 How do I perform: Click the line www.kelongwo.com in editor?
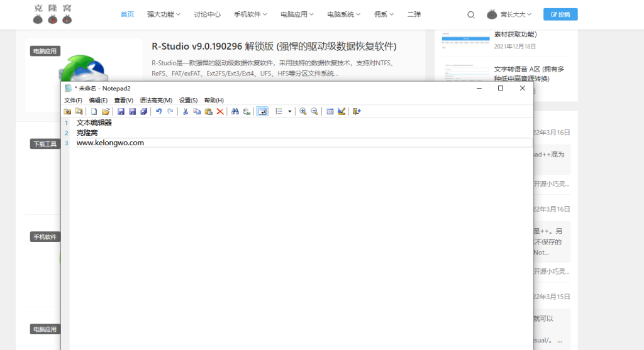click(110, 143)
